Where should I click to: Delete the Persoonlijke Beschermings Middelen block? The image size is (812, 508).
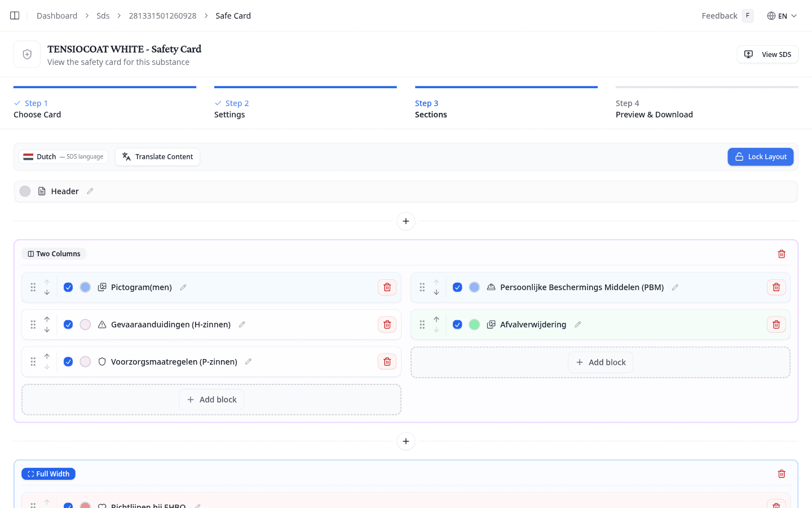pyautogui.click(x=776, y=287)
